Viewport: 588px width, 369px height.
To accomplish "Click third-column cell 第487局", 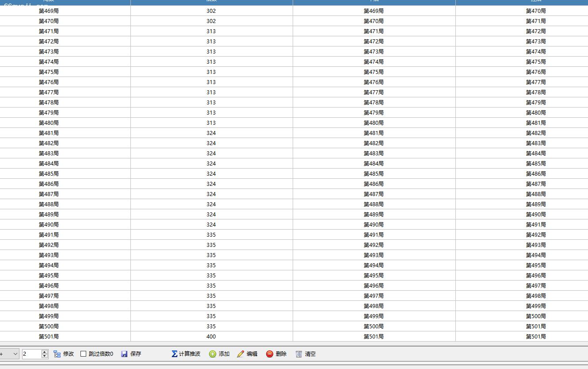I will [x=374, y=194].
